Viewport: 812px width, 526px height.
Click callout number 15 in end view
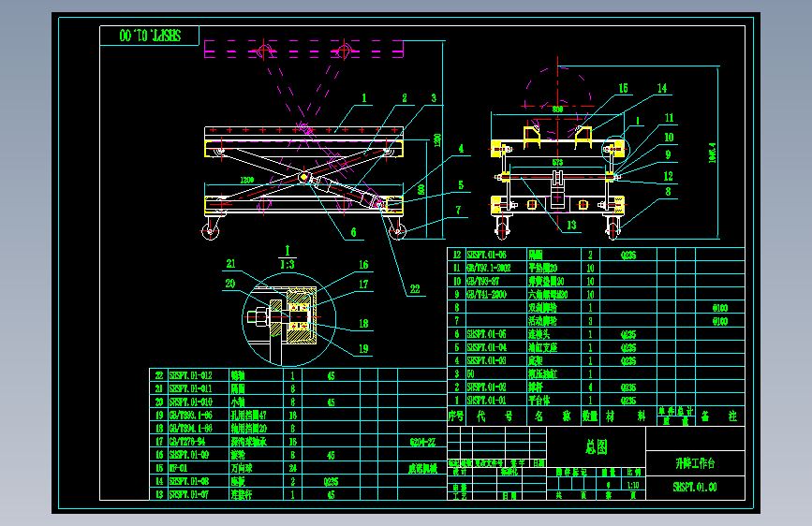pos(623,89)
